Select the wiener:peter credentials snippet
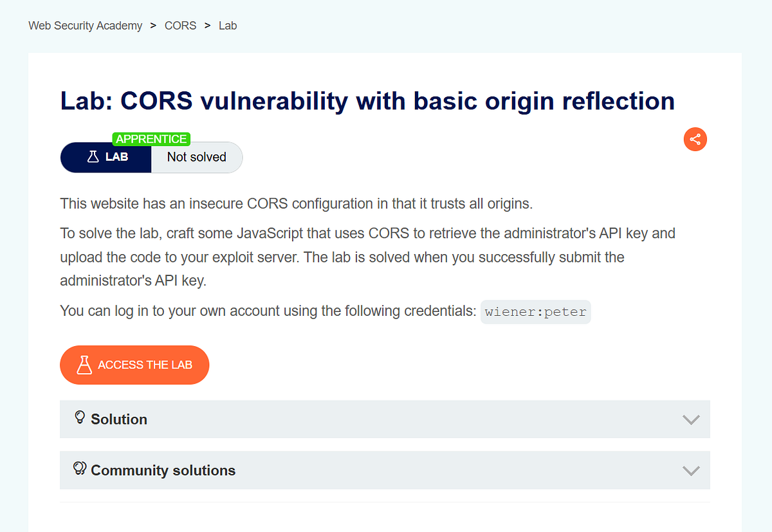This screenshot has width=772, height=532. (x=535, y=311)
